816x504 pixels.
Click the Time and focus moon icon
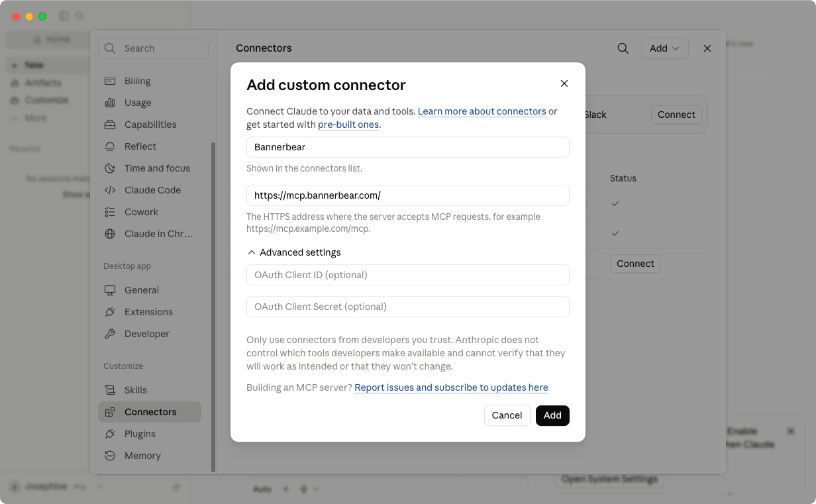[110, 168]
